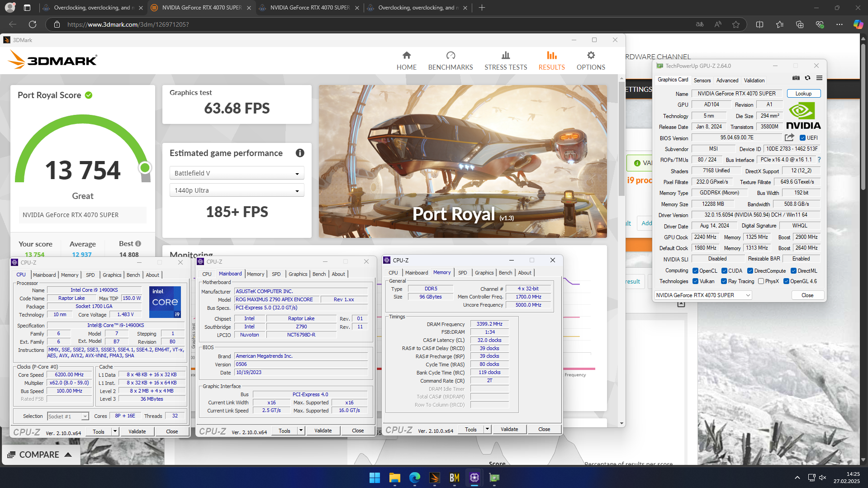This screenshot has width=868, height=488.
Task: Toggle the UEFI checkbox in GPU-Z
Action: [802, 138]
